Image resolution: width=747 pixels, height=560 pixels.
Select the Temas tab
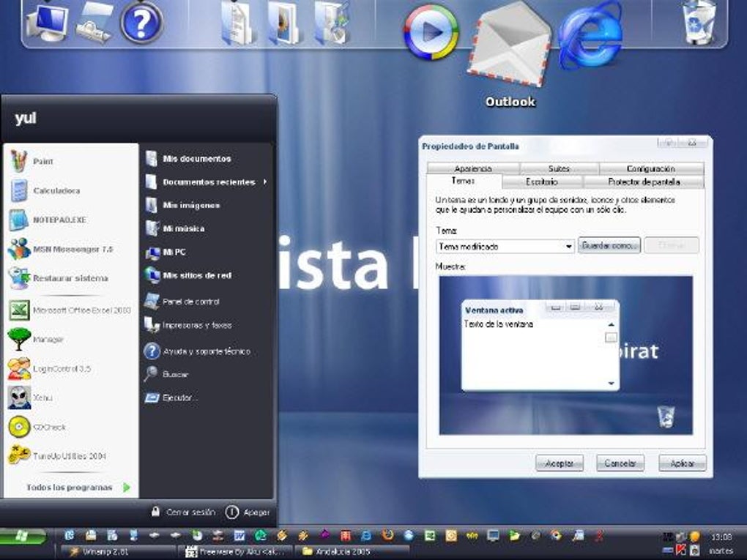[464, 182]
